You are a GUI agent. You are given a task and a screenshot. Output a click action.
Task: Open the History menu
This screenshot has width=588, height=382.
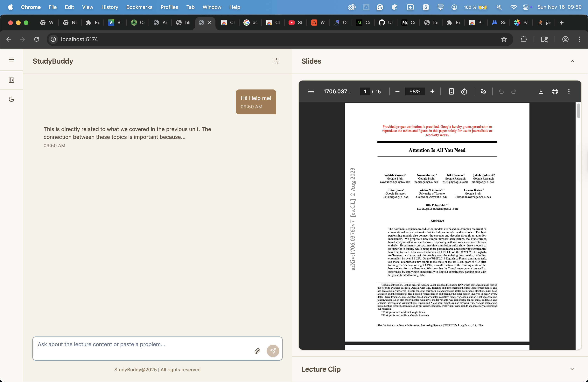click(x=110, y=7)
